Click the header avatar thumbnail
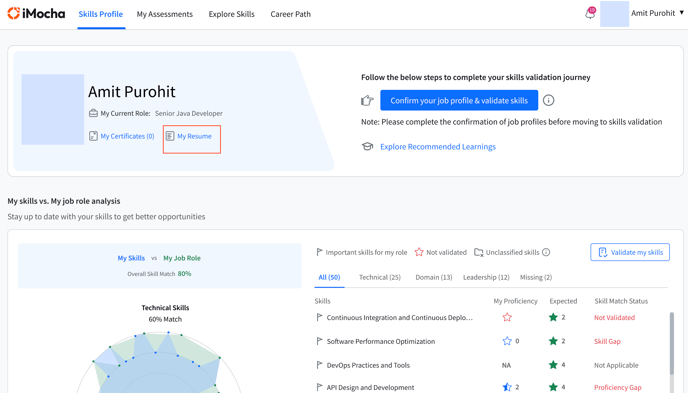This screenshot has width=688, height=393. pos(614,14)
